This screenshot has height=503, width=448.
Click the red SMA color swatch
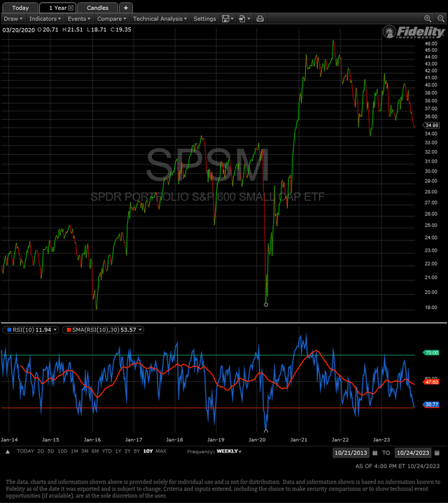69,330
